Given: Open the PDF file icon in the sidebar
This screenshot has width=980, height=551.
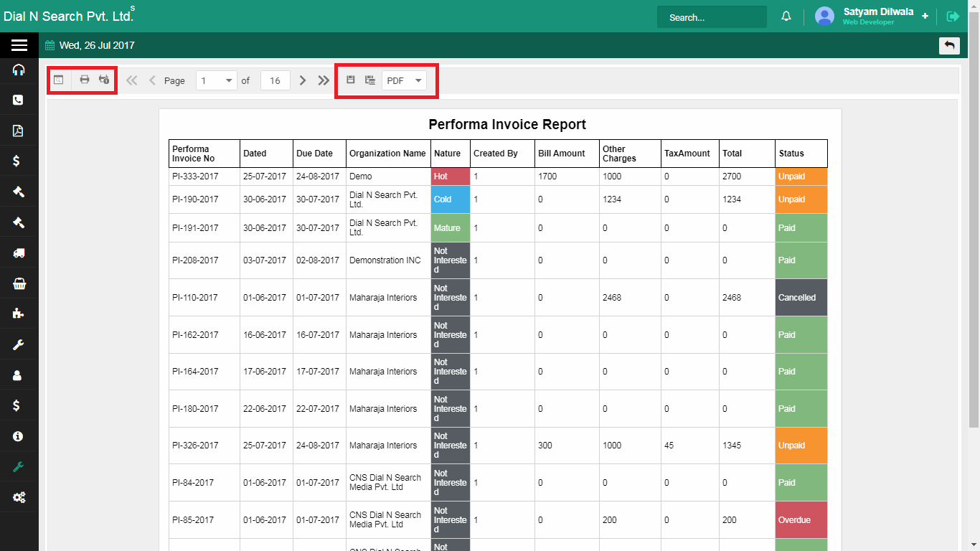Looking at the screenshot, I should [x=19, y=131].
